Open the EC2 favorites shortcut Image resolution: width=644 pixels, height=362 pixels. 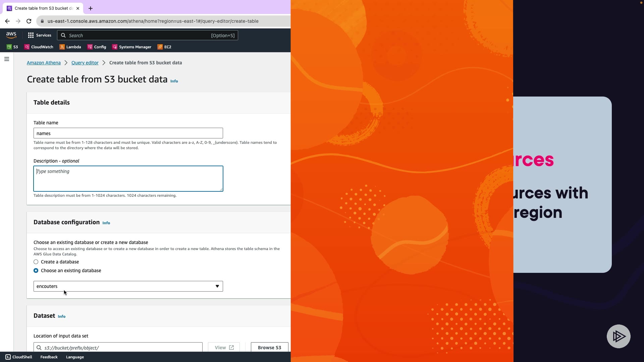click(164, 47)
